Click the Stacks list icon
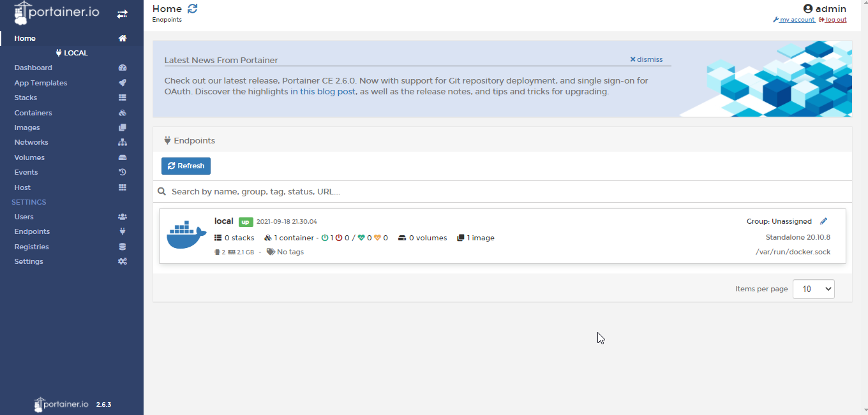This screenshot has height=415, width=868. (x=123, y=98)
